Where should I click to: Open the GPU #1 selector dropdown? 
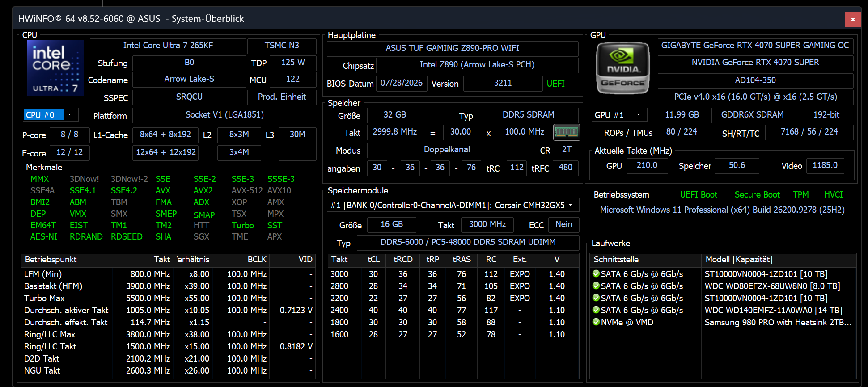[x=619, y=115]
